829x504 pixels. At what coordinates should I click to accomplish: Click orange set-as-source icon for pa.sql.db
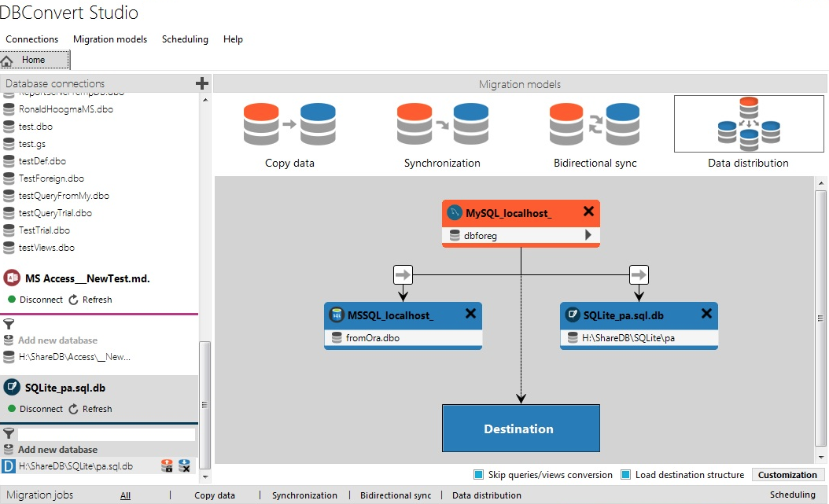pyautogui.click(x=167, y=466)
